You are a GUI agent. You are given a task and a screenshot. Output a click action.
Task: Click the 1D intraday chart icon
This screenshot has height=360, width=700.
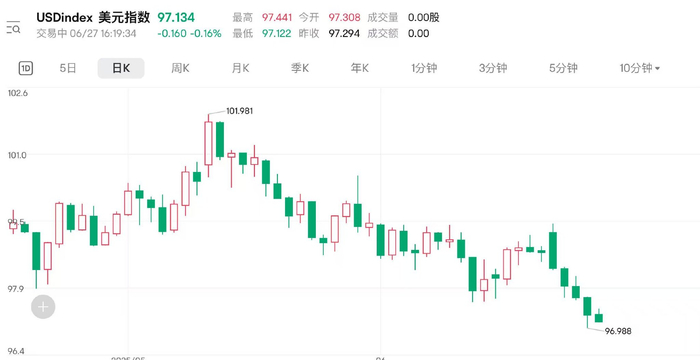coord(26,68)
